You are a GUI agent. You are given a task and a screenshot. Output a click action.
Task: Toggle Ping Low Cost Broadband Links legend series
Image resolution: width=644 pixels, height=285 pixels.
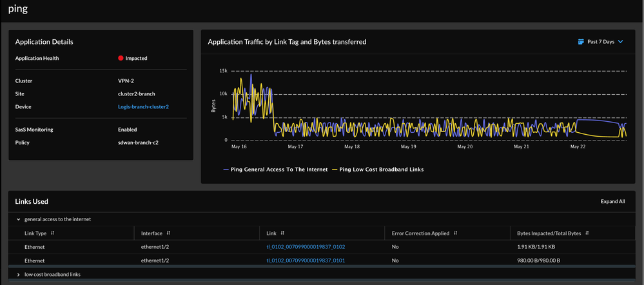pos(377,170)
